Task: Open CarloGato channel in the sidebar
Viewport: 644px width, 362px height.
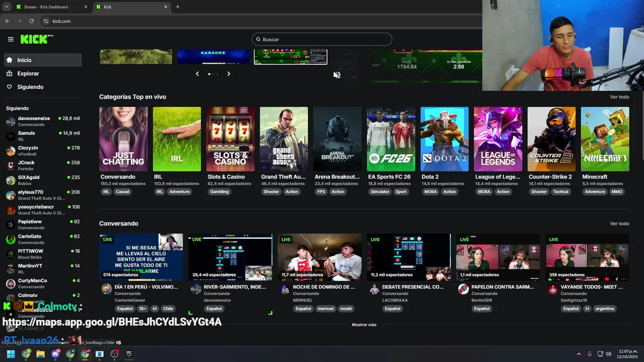Action: point(43,239)
